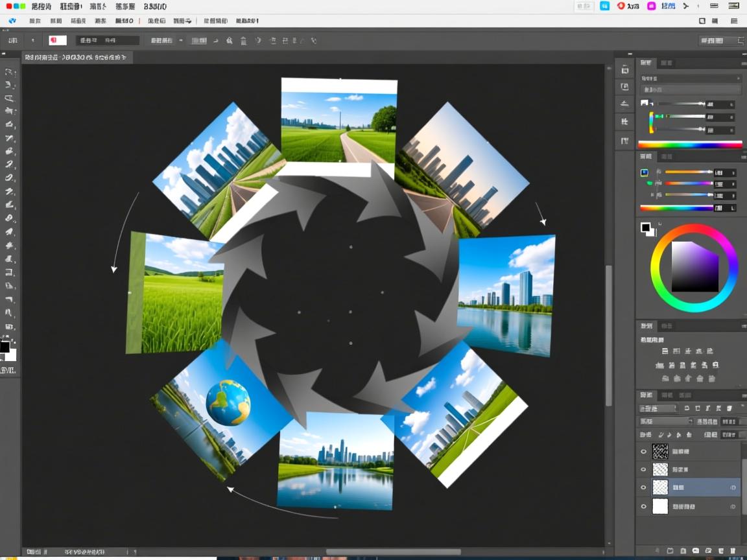Click the red-and-white swatch button in the options bar
The height and width of the screenshot is (560, 747).
(x=58, y=40)
